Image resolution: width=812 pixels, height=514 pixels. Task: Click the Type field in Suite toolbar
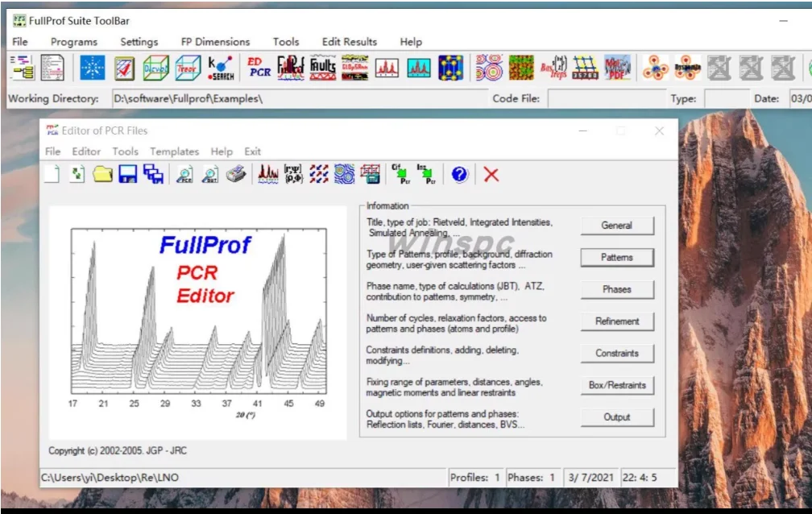tap(727, 98)
